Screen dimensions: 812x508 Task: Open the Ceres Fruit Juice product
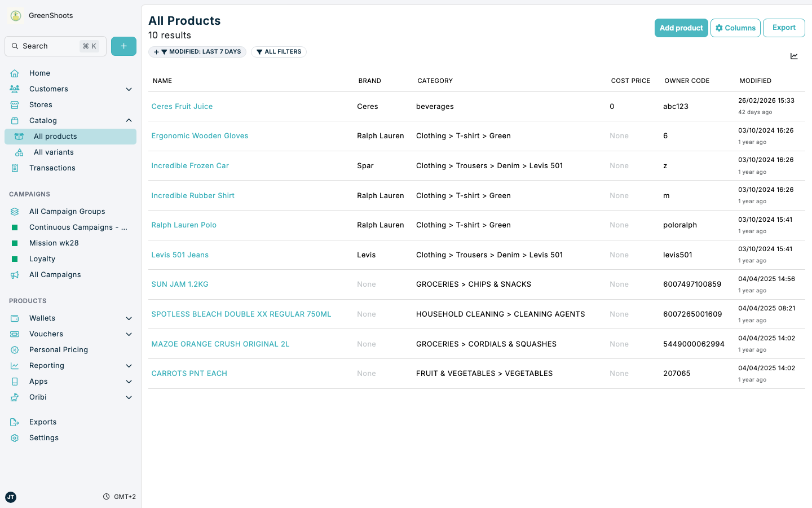coord(182,106)
